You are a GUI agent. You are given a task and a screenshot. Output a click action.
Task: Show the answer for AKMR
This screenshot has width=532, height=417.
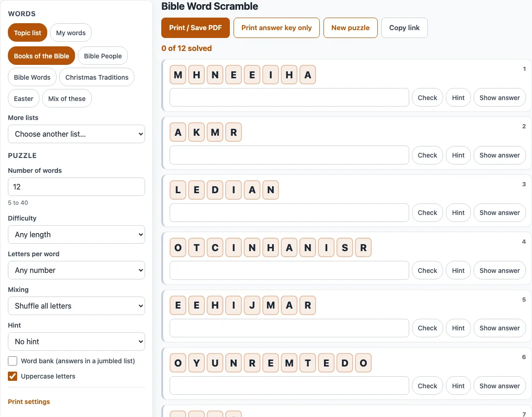(500, 155)
